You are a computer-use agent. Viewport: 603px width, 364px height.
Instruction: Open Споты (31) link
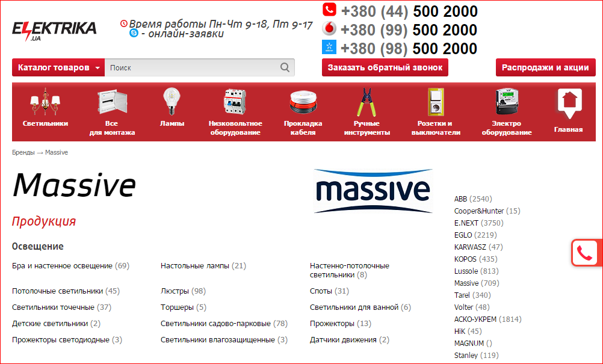pos(329,291)
